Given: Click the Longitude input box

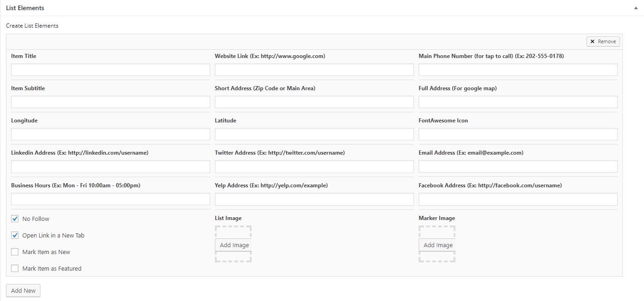Looking at the screenshot, I should tap(110, 134).
